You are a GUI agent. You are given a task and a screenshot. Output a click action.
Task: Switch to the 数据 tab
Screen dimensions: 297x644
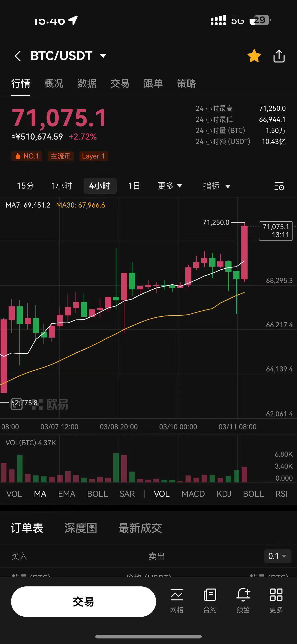click(87, 84)
